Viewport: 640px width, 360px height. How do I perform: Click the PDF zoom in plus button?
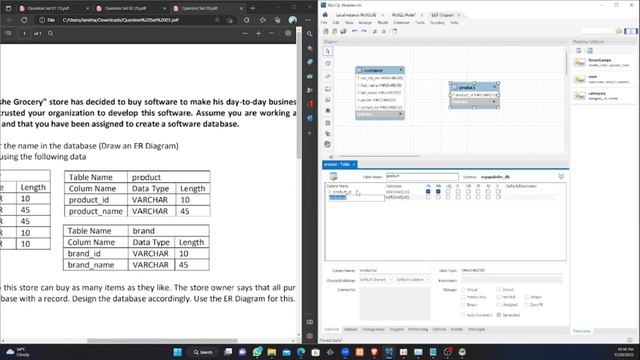[x=258, y=33]
